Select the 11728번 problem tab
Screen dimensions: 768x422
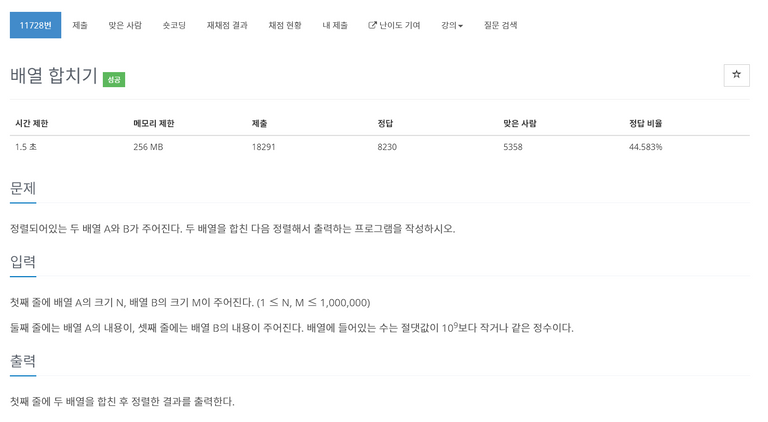tap(35, 25)
